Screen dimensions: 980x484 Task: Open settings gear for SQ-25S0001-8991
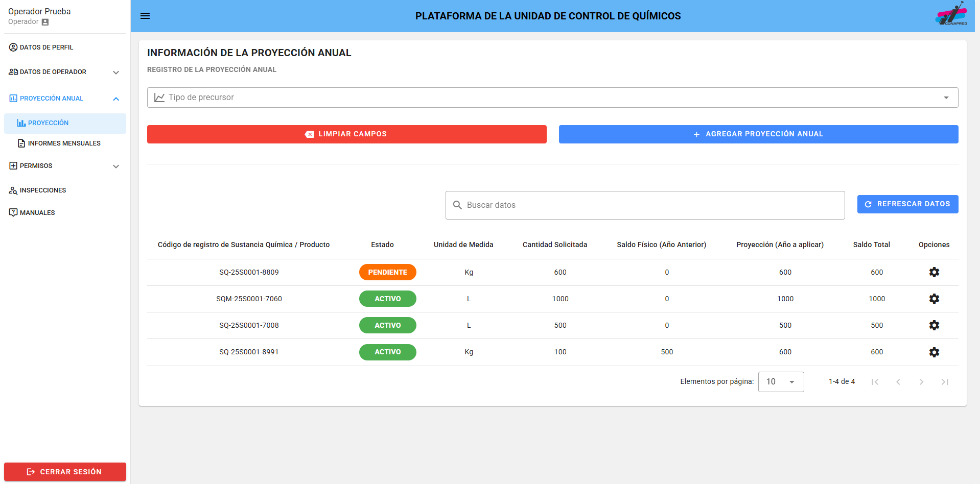[934, 352]
